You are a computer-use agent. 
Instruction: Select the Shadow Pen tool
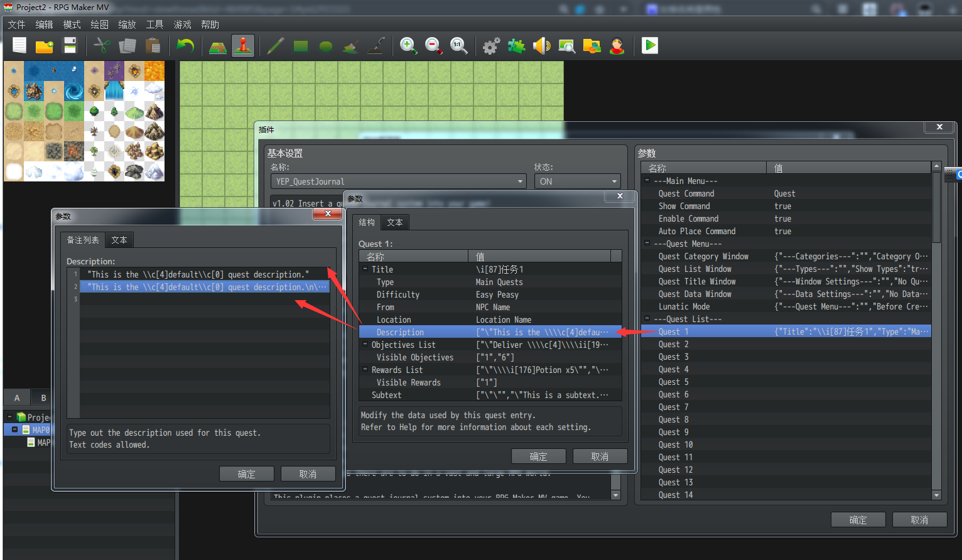click(x=376, y=46)
